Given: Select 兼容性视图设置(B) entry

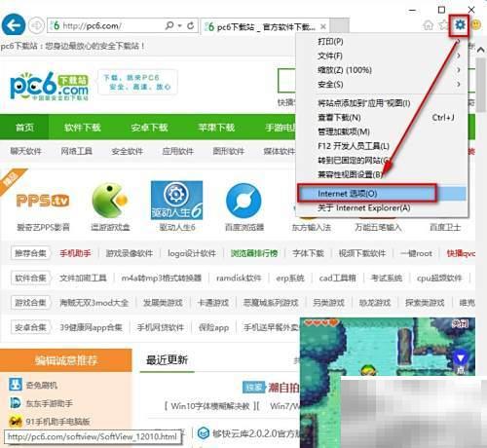Looking at the screenshot, I should tap(382, 174).
